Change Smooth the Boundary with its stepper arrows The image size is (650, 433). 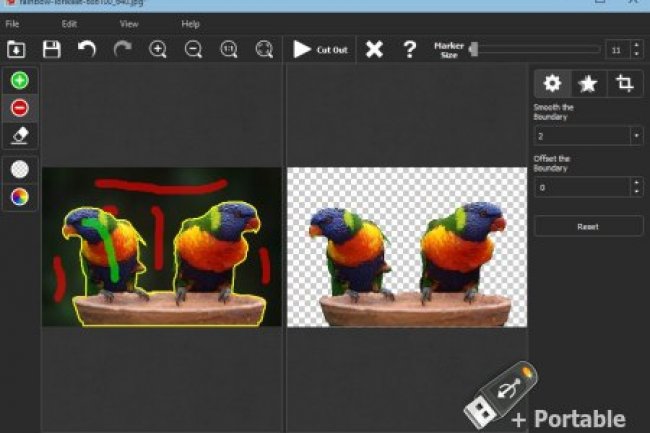pyautogui.click(x=637, y=136)
